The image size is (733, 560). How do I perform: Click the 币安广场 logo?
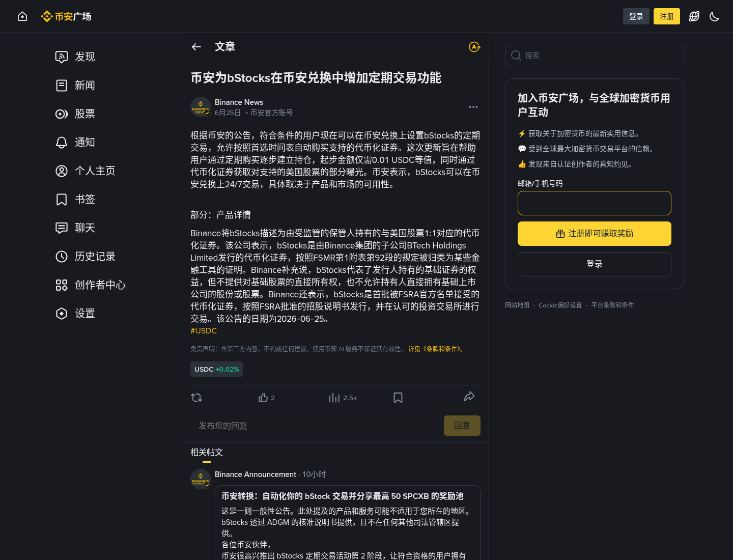[66, 16]
